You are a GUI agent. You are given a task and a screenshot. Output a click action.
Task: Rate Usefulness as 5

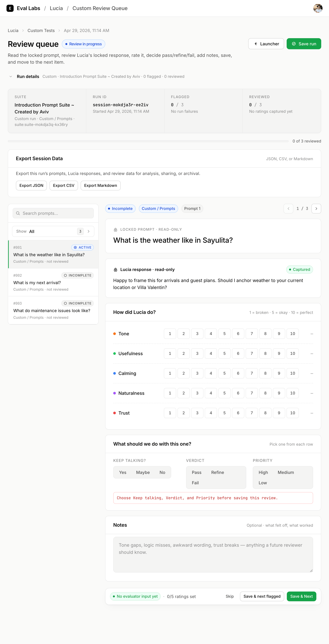pyautogui.click(x=224, y=354)
